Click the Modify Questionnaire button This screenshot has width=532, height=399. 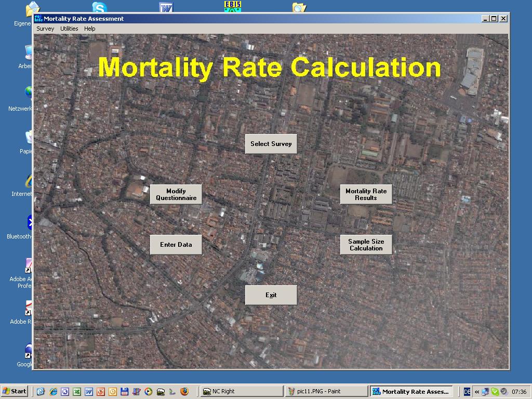176,195
